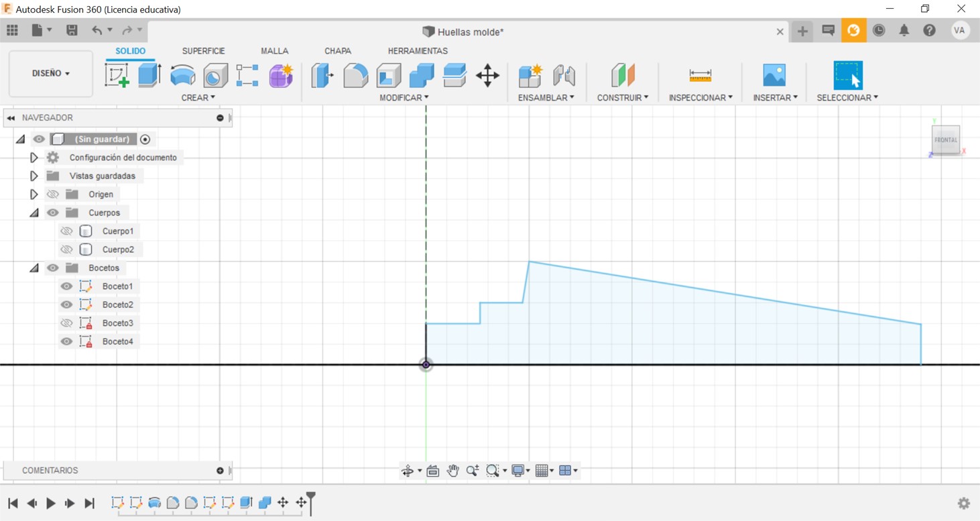Select the Hole tool
The image size is (980, 521).
point(215,75)
